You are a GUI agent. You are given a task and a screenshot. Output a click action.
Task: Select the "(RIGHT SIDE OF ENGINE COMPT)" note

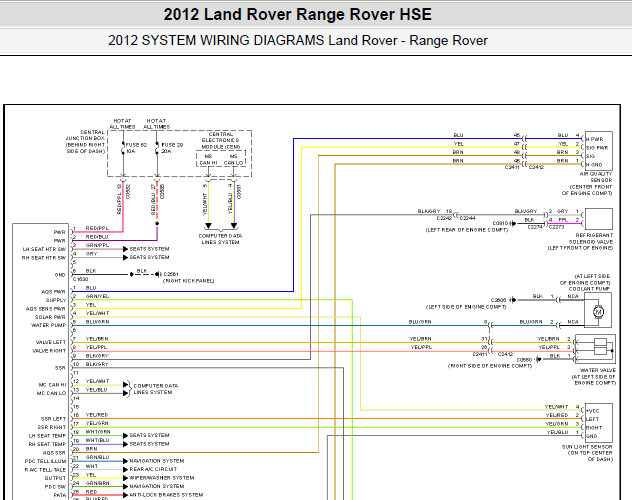490,366
